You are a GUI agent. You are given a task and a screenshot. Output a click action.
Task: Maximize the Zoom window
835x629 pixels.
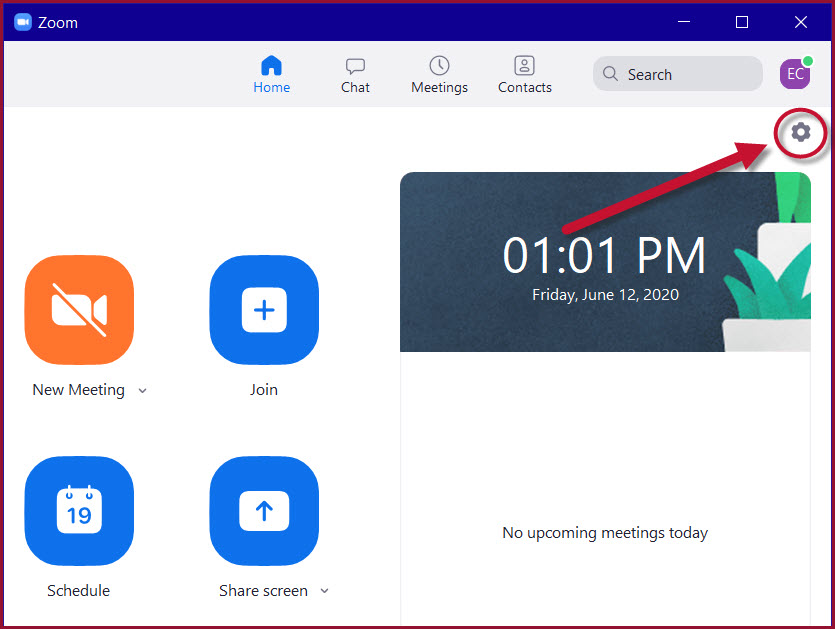pyautogui.click(x=742, y=22)
